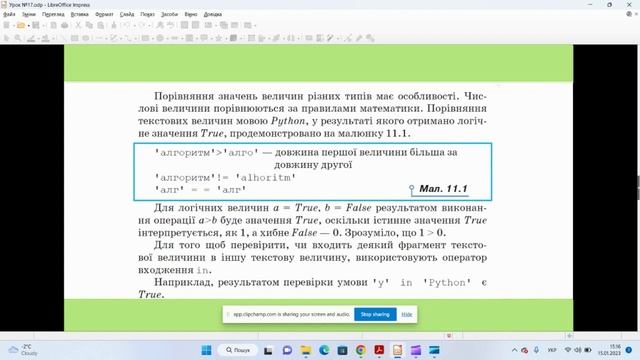Click the Clone Formatting brush icon

coord(114,25)
